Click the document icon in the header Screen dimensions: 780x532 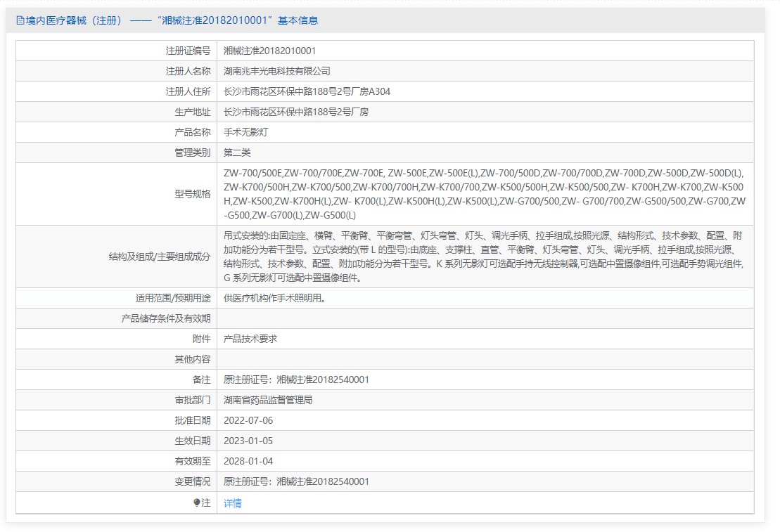(x=20, y=20)
